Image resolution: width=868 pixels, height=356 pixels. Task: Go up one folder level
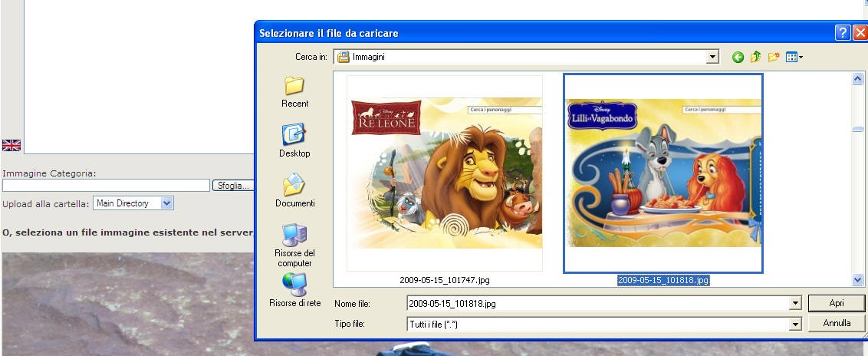755,57
